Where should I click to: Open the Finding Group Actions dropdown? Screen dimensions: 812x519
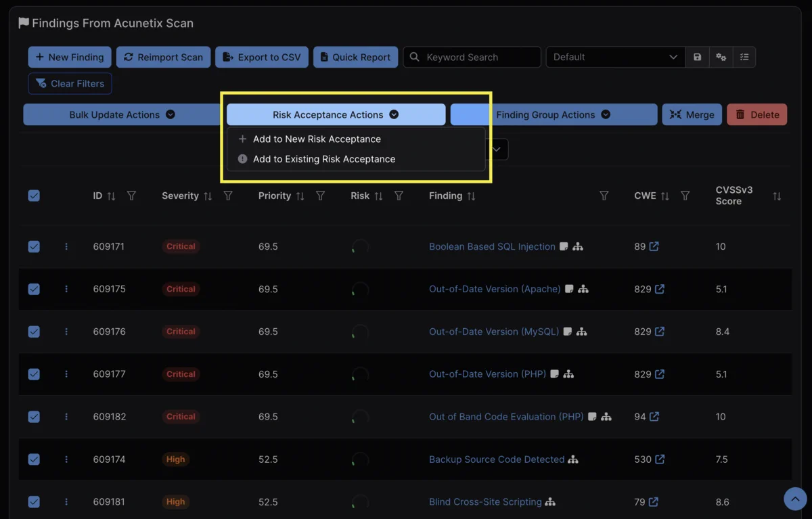pyautogui.click(x=553, y=115)
